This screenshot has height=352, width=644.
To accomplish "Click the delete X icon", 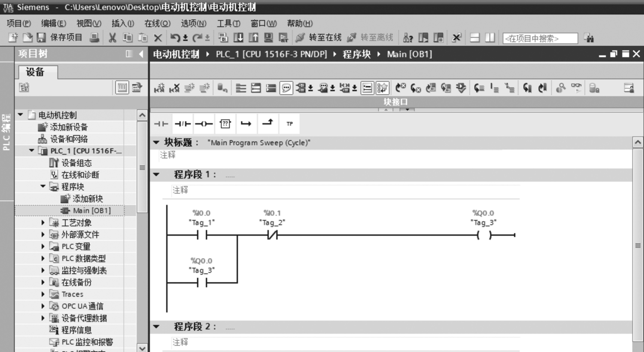I will (x=158, y=38).
